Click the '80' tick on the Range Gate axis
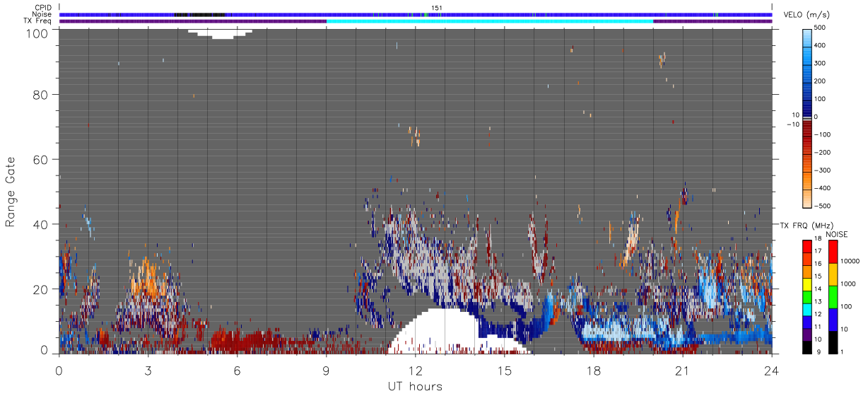Image resolution: width=868 pixels, height=401 pixels. pos(40,94)
